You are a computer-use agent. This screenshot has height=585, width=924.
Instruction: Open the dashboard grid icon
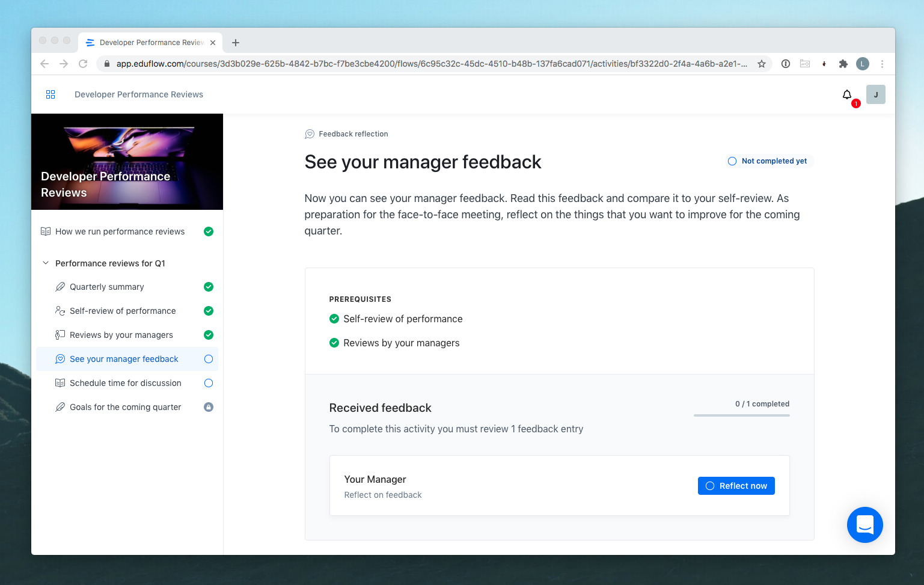click(x=50, y=94)
